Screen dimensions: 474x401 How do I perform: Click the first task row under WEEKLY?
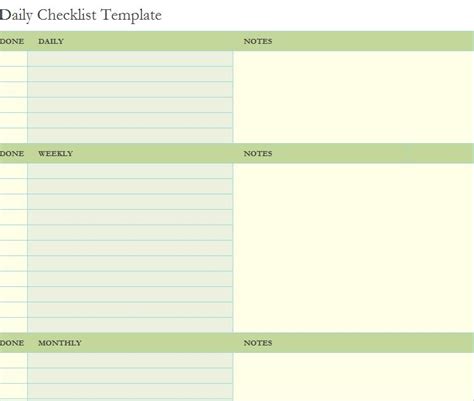130,171
